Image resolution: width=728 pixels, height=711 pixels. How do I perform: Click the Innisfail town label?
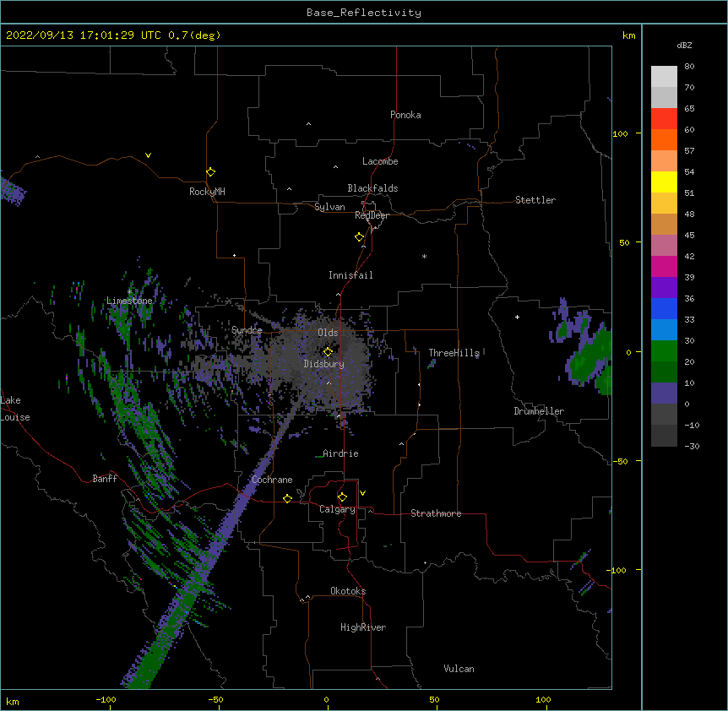[350, 275]
